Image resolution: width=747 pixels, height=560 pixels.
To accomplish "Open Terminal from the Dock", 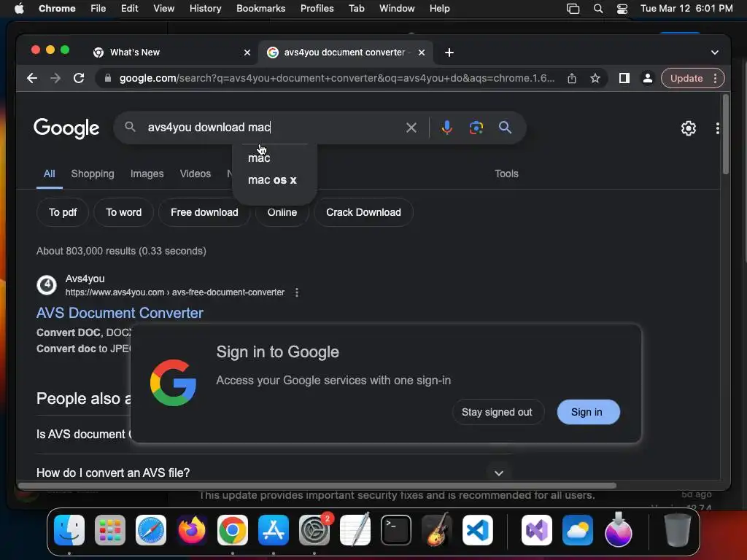I will click(x=396, y=530).
